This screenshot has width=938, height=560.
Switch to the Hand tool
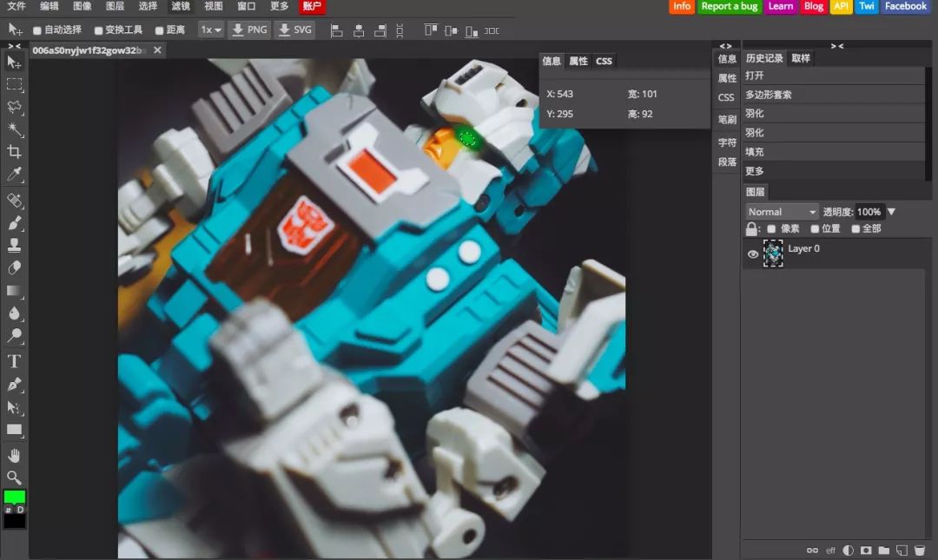(x=14, y=455)
